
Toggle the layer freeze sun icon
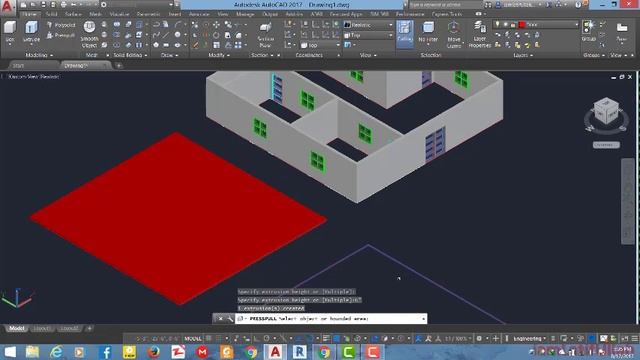(506, 25)
